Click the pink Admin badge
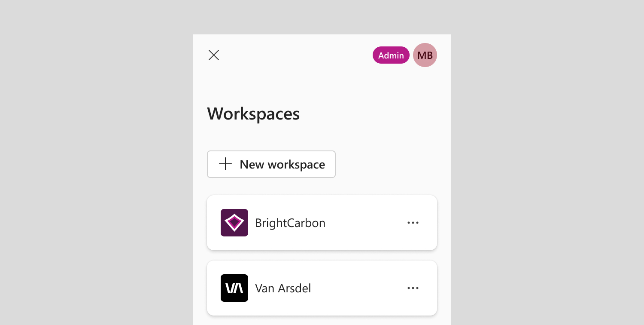This screenshot has height=325, width=644. point(391,55)
